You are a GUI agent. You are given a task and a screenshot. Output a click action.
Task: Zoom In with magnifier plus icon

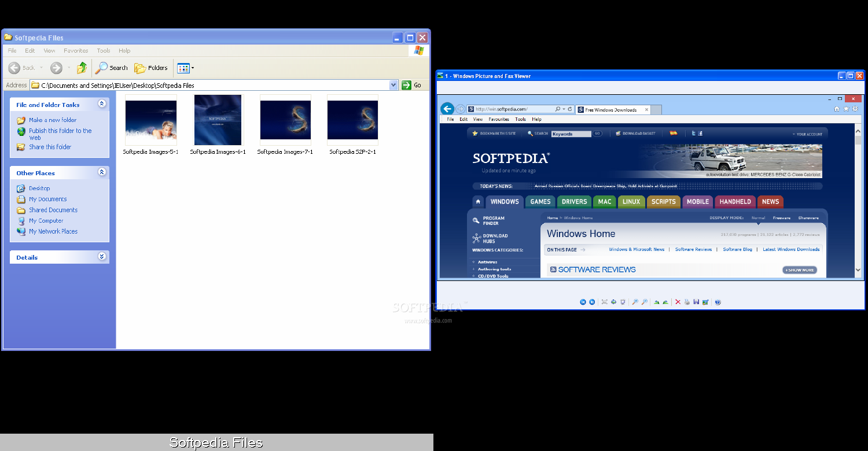point(635,302)
